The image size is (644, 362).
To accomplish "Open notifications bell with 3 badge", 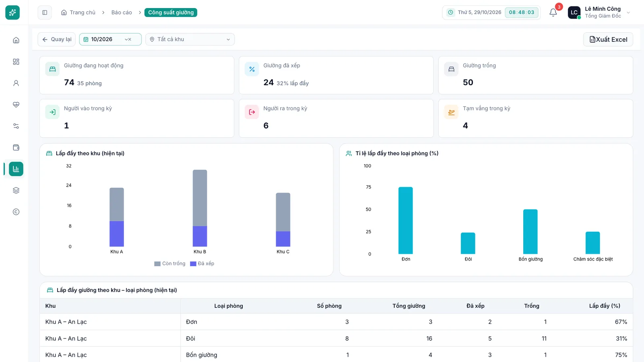I will coord(553,12).
